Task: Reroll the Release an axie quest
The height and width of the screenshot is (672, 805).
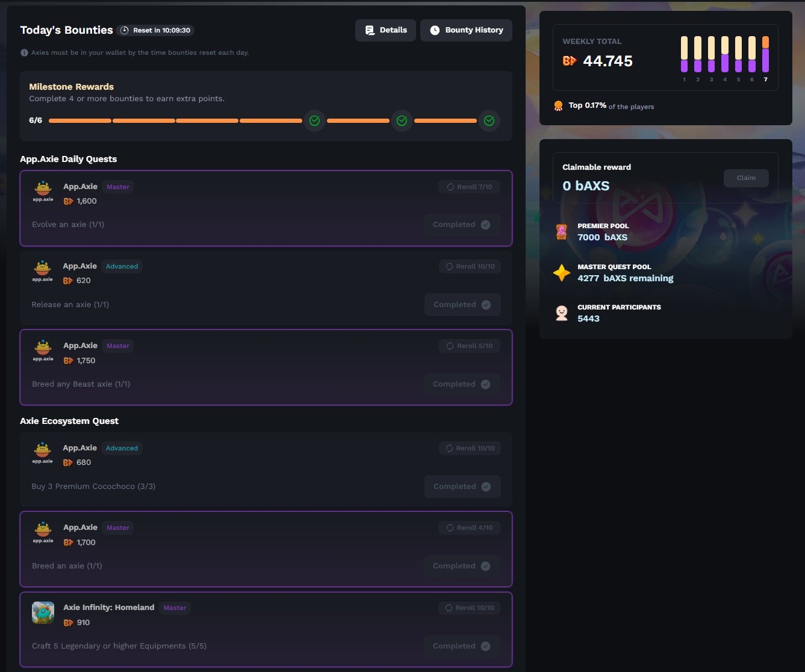Action: coord(470,266)
